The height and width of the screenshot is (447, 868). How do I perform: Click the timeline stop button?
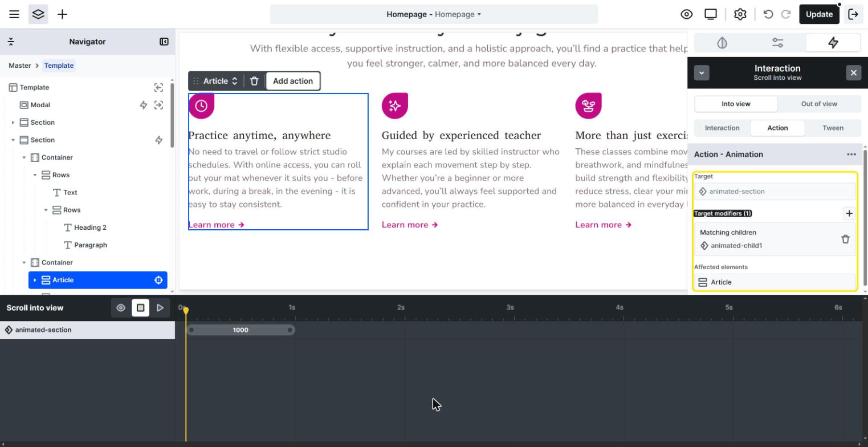[140, 308]
